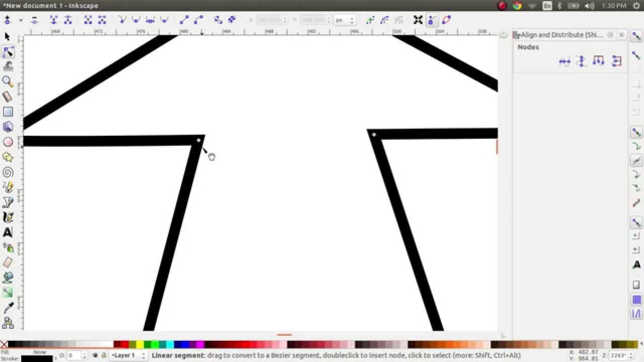Convert selected object to path

(218, 20)
